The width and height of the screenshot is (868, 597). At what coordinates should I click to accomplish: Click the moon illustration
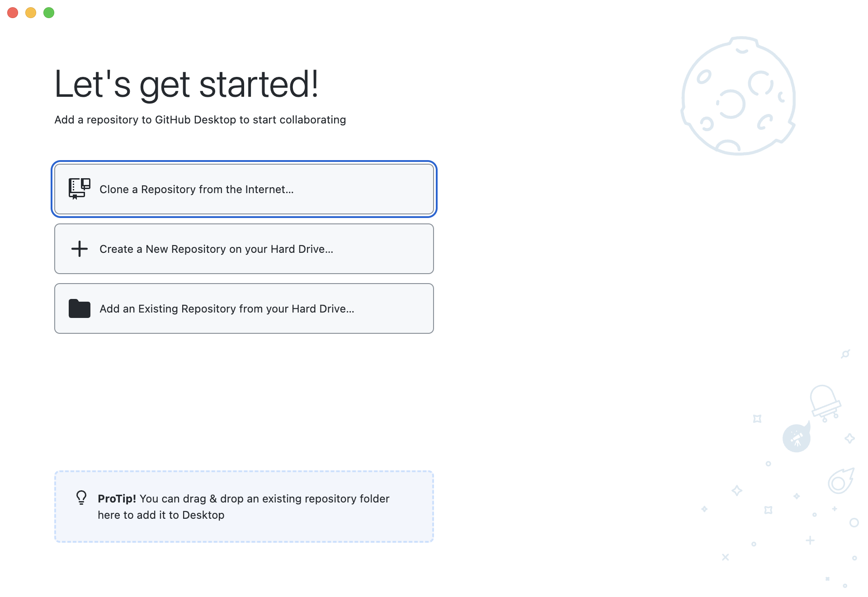[x=738, y=96]
